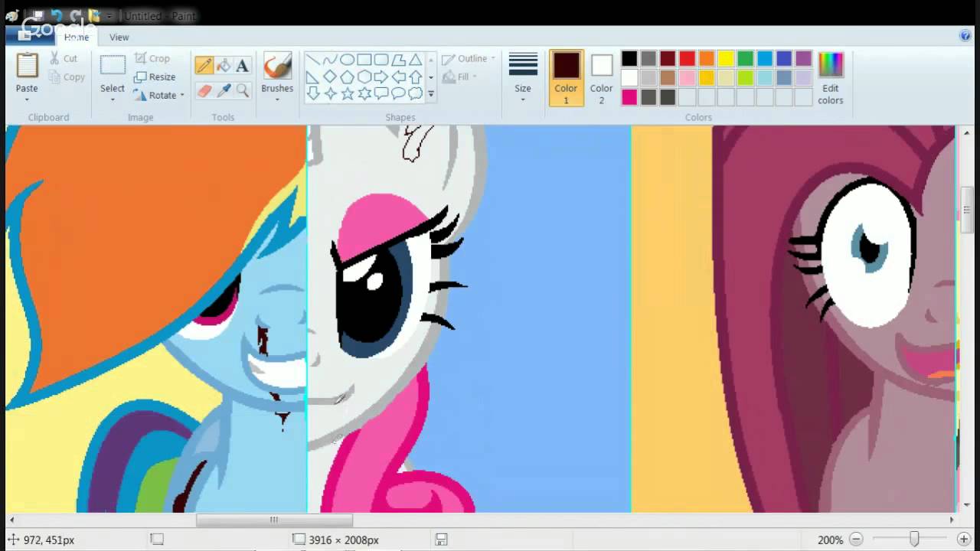Choose the Down arrow shape
Viewport: 980px width, 551px height.
click(313, 93)
